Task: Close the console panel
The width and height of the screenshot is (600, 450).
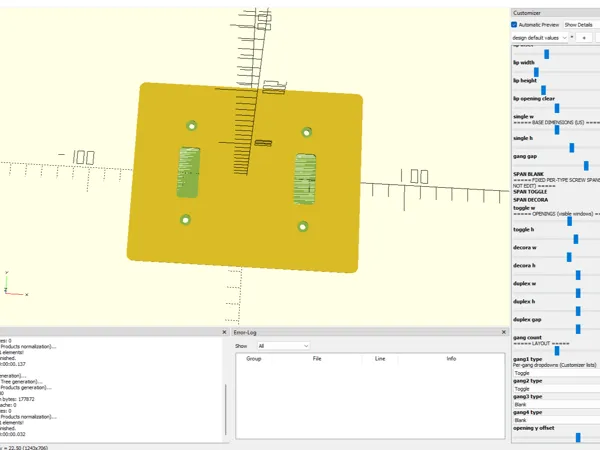Action: (x=225, y=332)
